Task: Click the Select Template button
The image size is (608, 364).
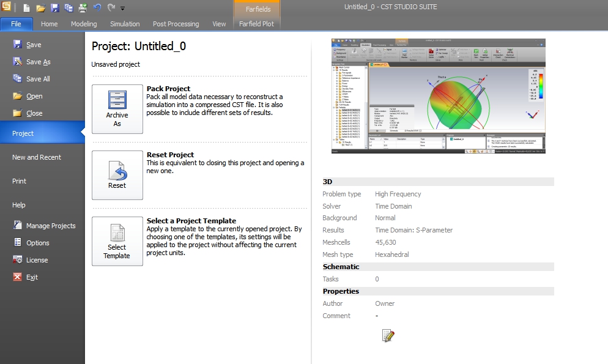Action: tap(117, 241)
